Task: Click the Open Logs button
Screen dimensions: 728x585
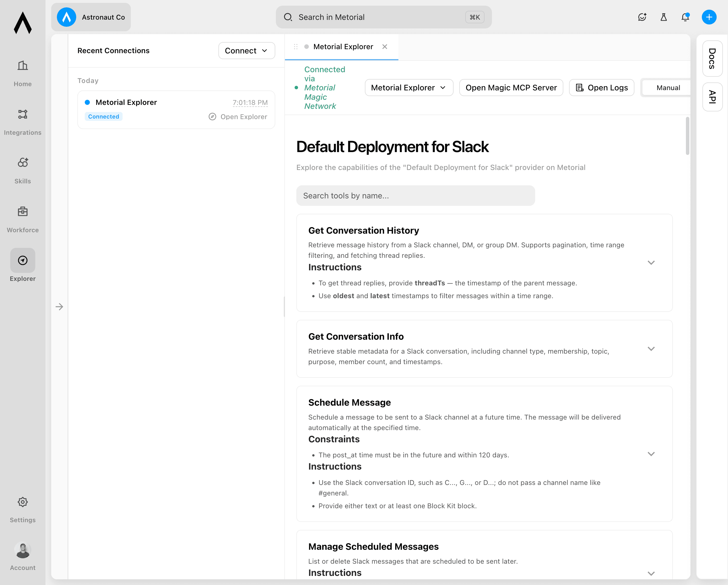Action: (x=601, y=88)
